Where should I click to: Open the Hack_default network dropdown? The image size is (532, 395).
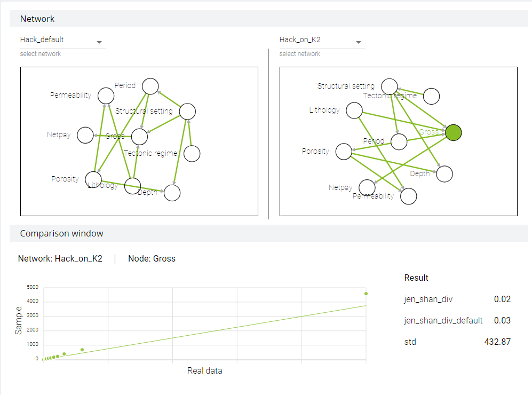click(x=62, y=40)
